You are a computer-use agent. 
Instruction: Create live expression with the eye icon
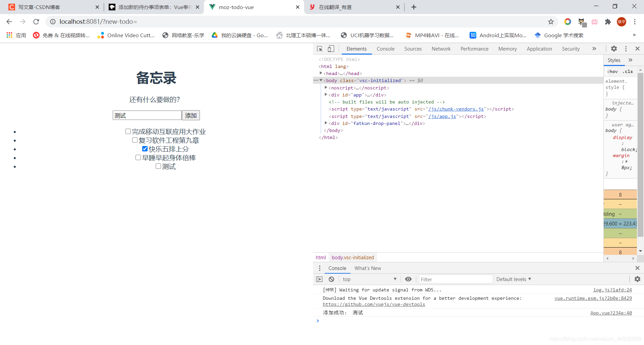click(408, 279)
